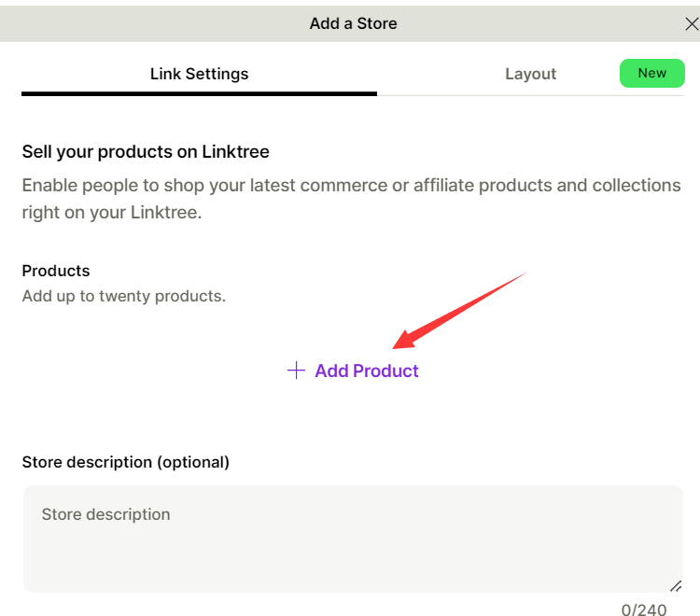Click the text area resize handle
700x616 pixels.
[x=675, y=585]
